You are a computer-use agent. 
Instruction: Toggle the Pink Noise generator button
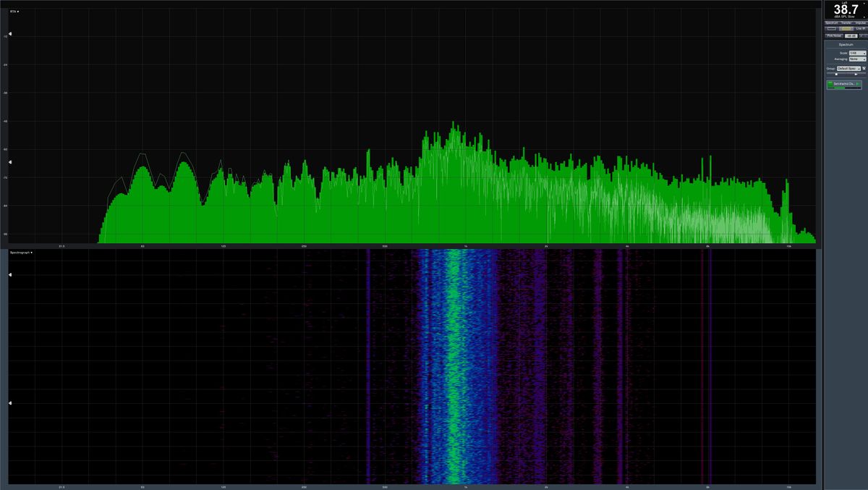click(833, 35)
